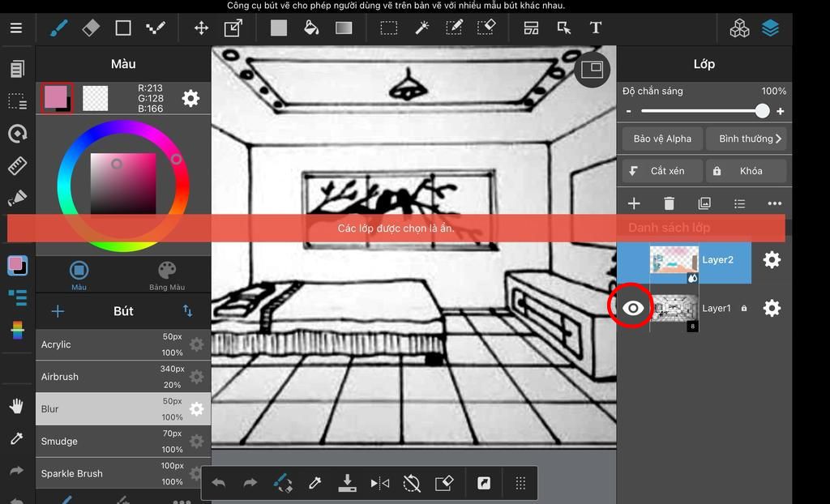Image resolution: width=830 pixels, height=504 pixels.
Task: Open the layer more options menu
Action: 774,203
